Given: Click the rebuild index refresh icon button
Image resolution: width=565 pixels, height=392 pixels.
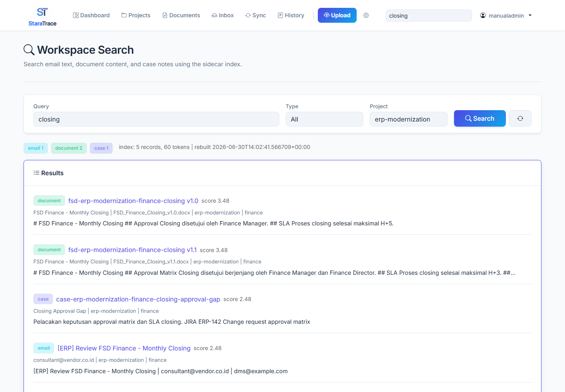Looking at the screenshot, I should [x=520, y=118].
